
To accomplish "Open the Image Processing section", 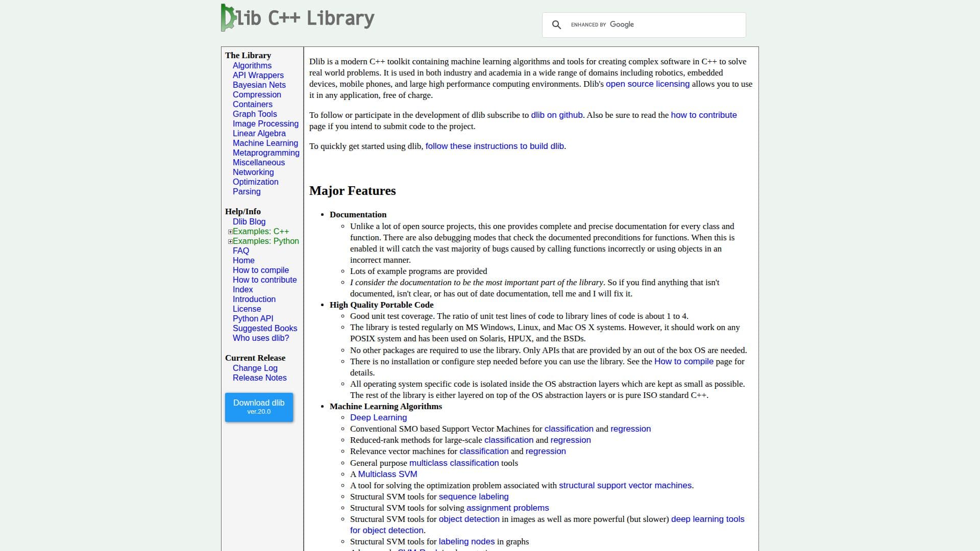I will [x=265, y=123].
